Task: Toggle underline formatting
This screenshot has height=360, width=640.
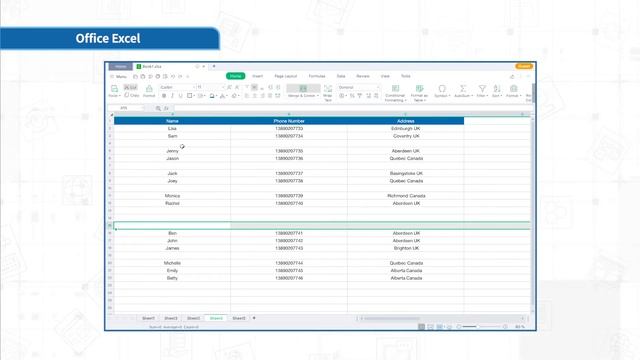Action: click(180, 96)
